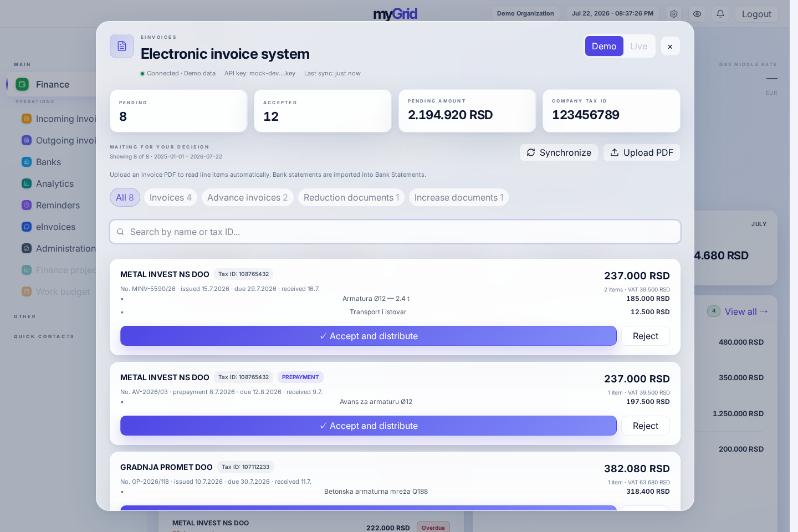Viewport: 798px width, 532px height.
Task: Show Reduction documents 1
Action: [x=351, y=197]
